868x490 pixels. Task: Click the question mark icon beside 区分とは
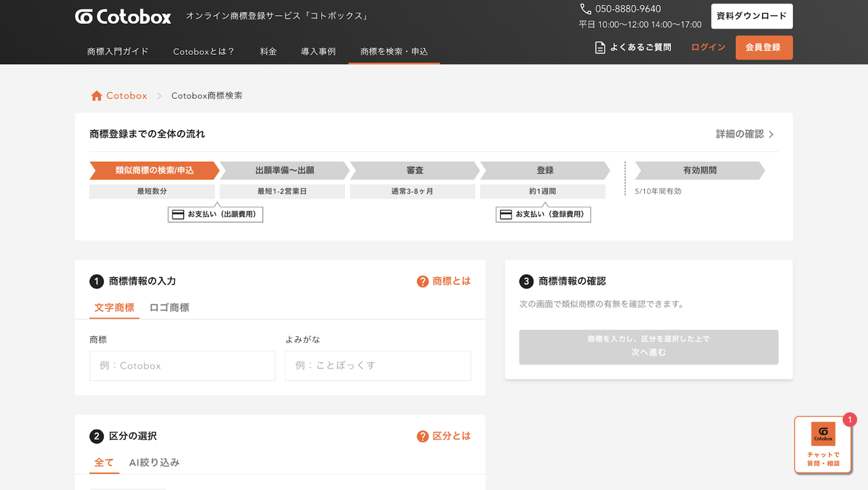coord(423,436)
